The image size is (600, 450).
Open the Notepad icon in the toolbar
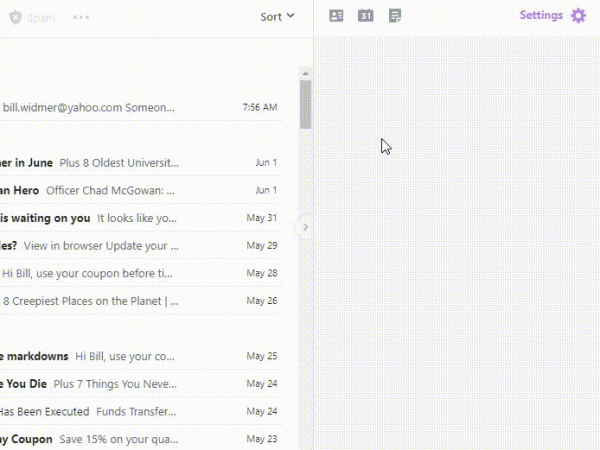pyautogui.click(x=395, y=16)
